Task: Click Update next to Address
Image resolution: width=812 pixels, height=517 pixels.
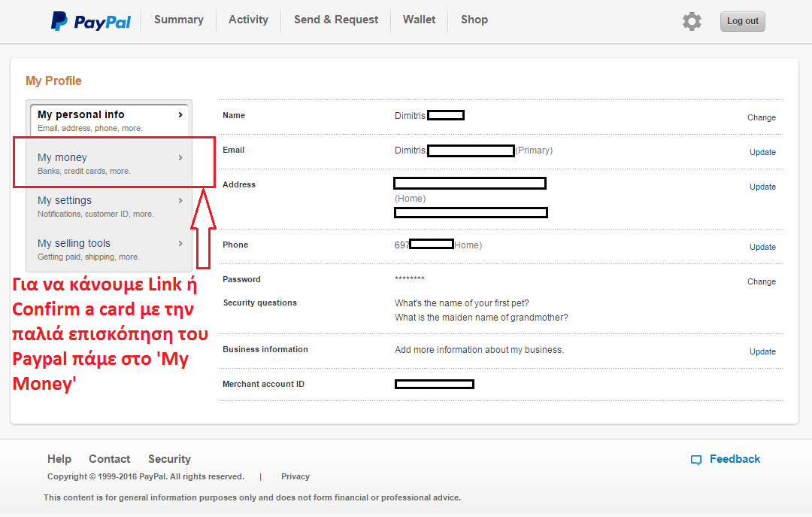Action: coord(762,187)
